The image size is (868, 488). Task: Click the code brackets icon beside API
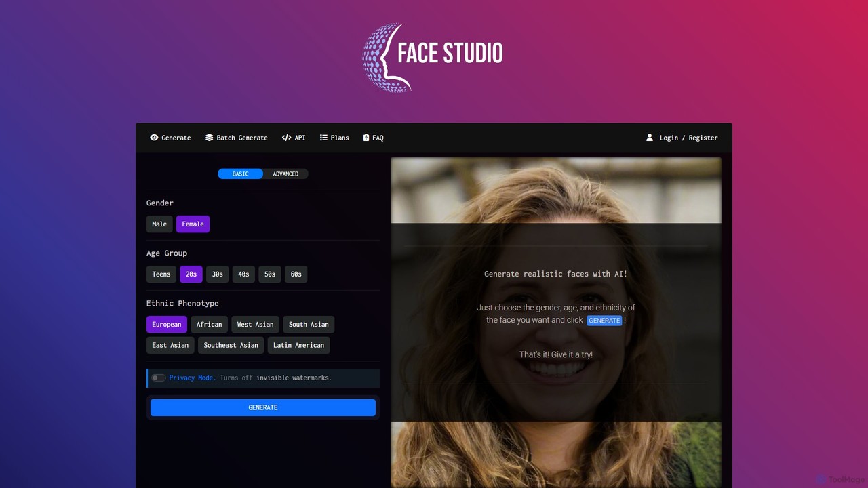tap(286, 138)
